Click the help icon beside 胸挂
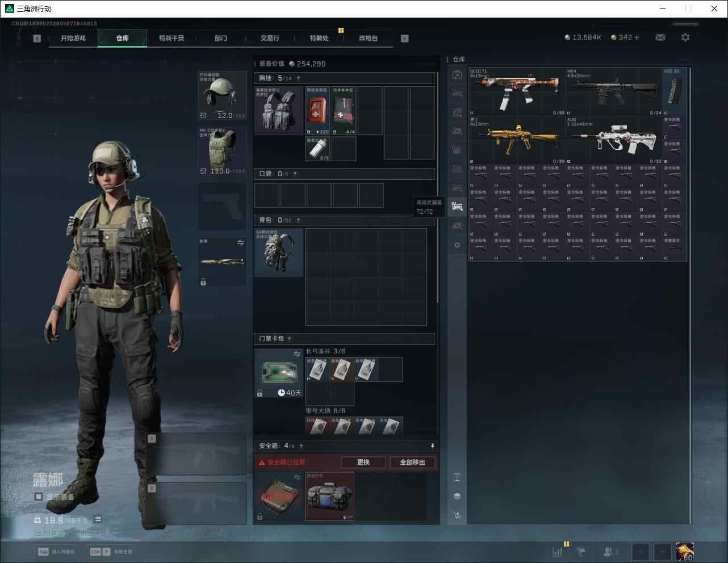 tap(298, 78)
